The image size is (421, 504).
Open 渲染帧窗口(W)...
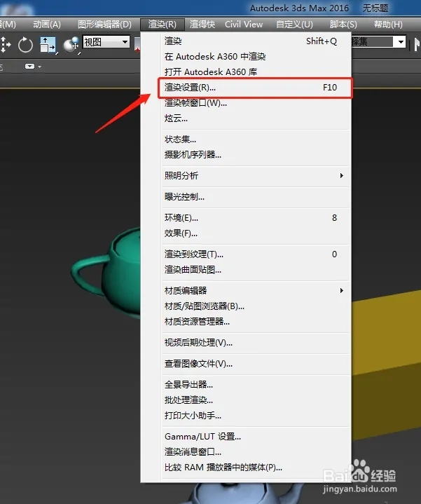pos(256,103)
